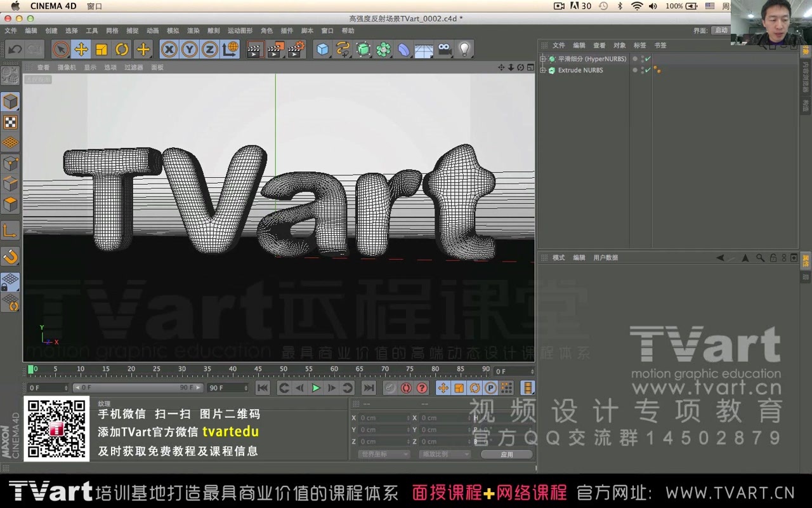Screen dimensions: 812x508
Task: Toggle the X axis lock
Action: pyautogui.click(x=169, y=49)
